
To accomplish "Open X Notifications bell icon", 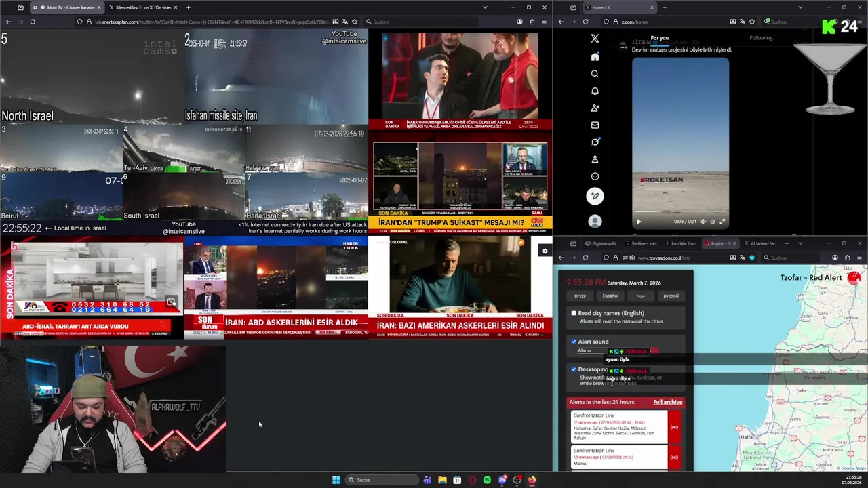I will (595, 91).
